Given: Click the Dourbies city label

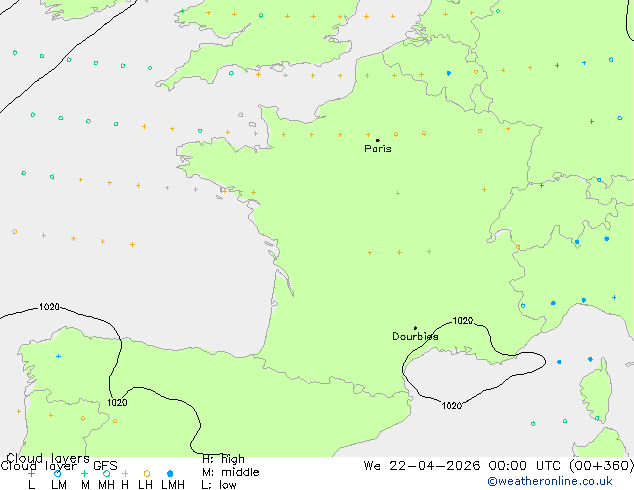Looking at the screenshot, I should coord(415,336).
